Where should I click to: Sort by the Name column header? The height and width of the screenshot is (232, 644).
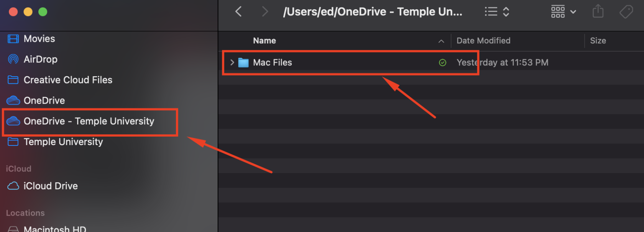click(x=264, y=41)
